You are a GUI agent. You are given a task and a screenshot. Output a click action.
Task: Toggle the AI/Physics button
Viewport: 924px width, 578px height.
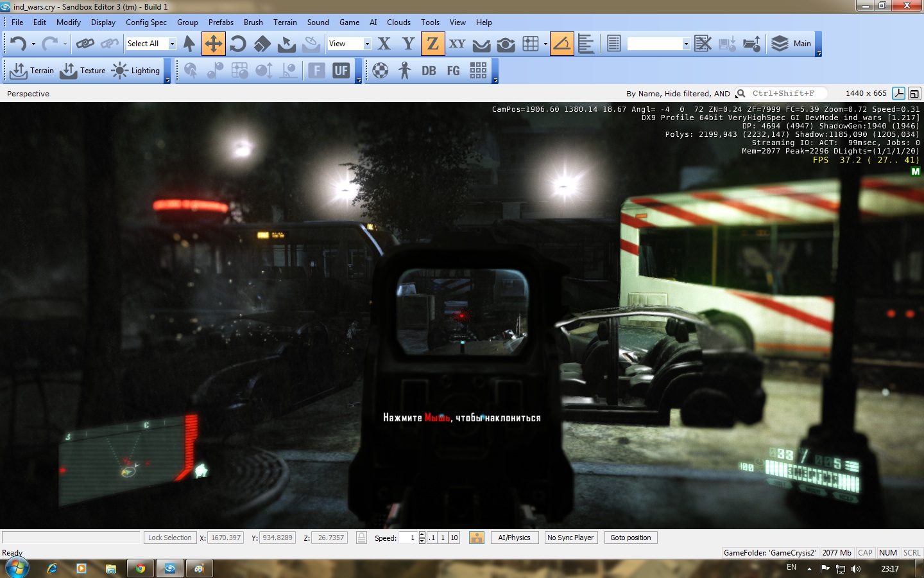click(x=514, y=538)
